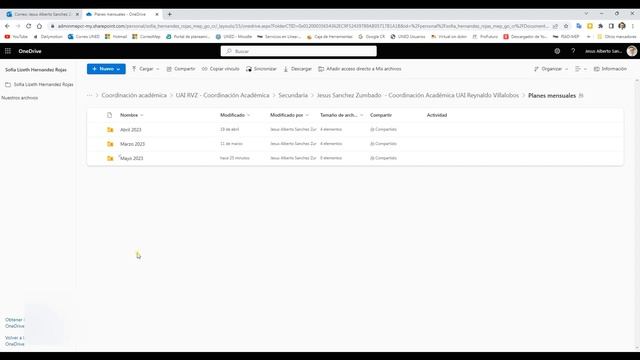640x360 pixels.
Task: Open the Dailymotion bookmark
Action: pos(48,37)
